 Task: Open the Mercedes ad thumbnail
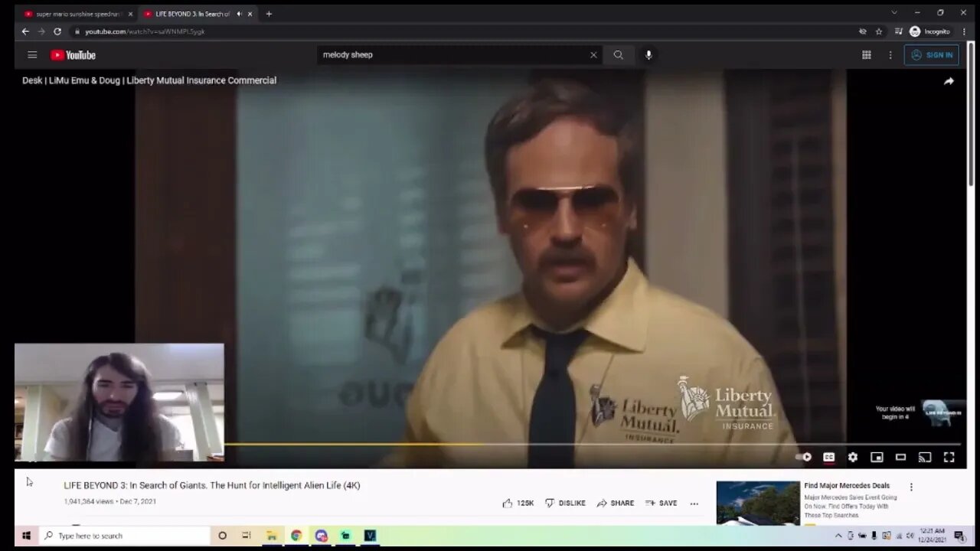(x=758, y=503)
